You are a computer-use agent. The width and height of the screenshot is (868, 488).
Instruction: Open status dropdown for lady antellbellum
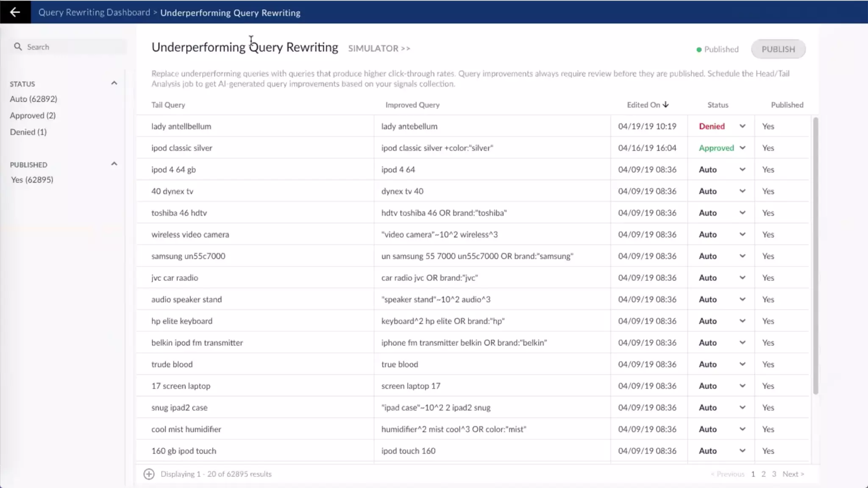point(742,126)
